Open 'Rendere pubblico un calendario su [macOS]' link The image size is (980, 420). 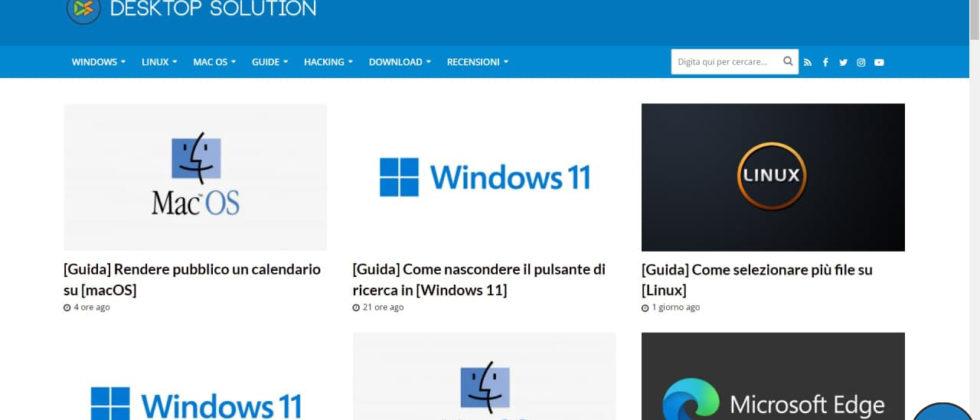(x=192, y=279)
